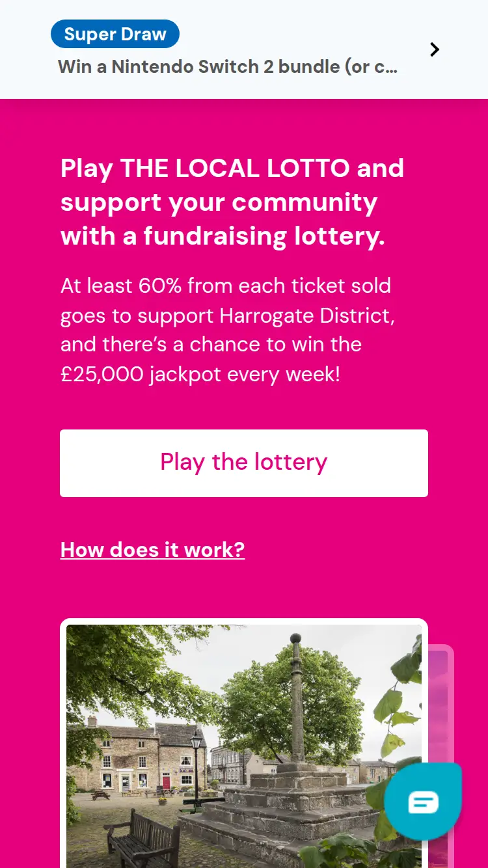Select the 'Win a Nintendo Switch 2 bundle' banner
Viewport: 488px width, 868px height.
click(228, 66)
